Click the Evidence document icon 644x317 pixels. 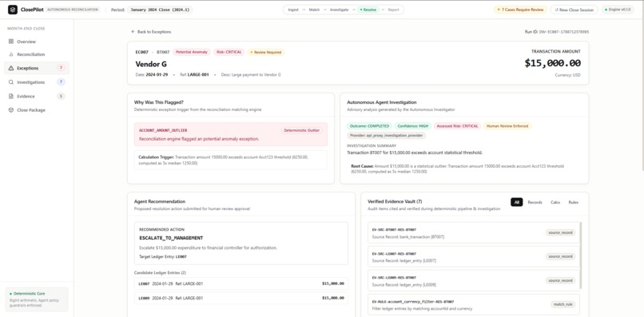pos(11,96)
